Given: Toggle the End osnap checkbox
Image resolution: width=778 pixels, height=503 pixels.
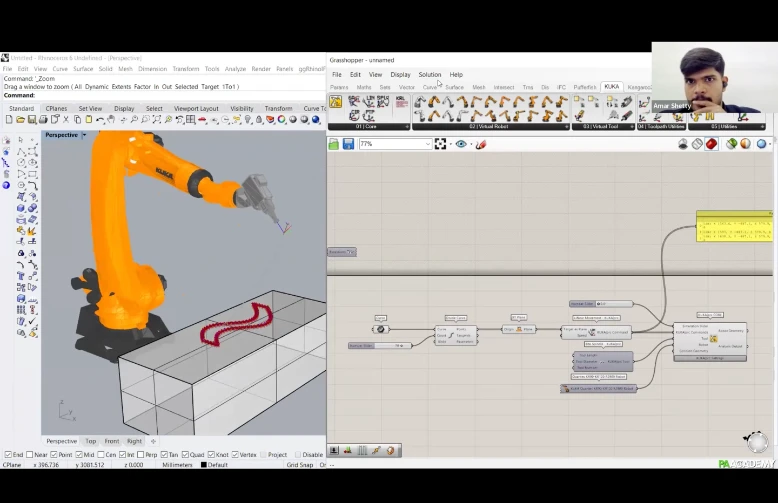Looking at the screenshot, I should coord(7,455).
